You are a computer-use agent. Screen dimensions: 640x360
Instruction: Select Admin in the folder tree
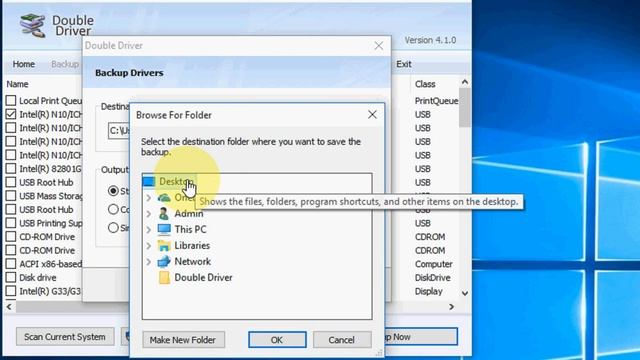189,213
